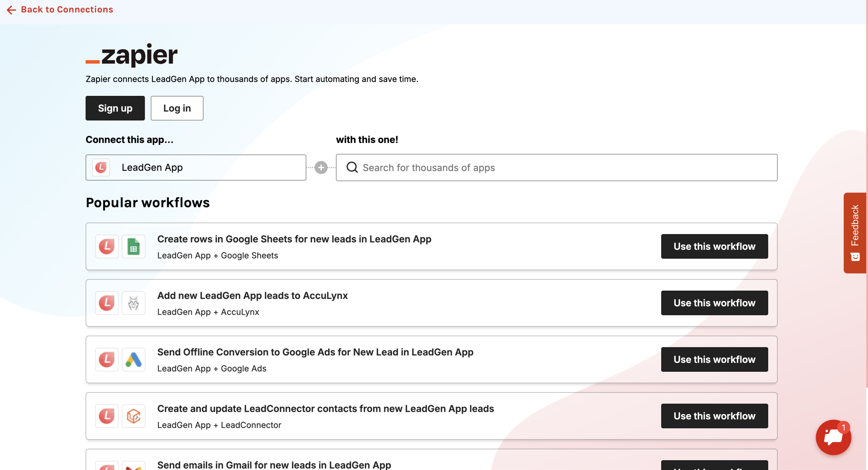
Task: Click the search magnifier icon
Action: [x=352, y=167]
